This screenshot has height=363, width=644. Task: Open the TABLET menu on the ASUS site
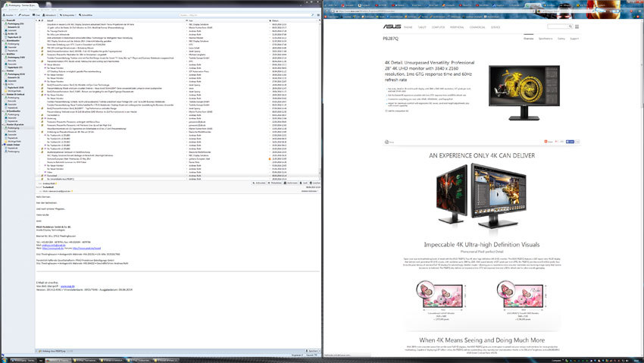click(x=422, y=27)
